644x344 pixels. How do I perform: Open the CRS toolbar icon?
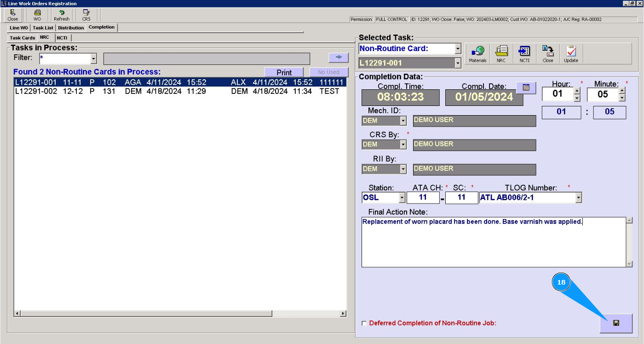point(86,15)
